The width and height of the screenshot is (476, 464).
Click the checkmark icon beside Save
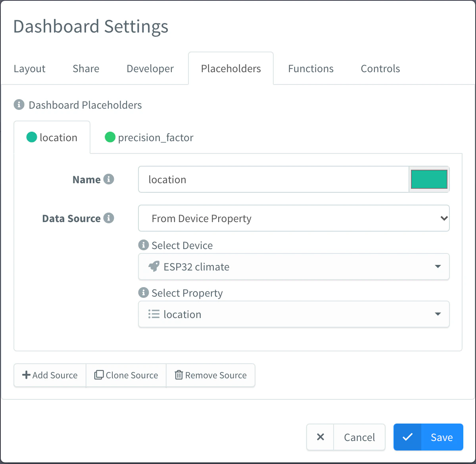(407, 437)
